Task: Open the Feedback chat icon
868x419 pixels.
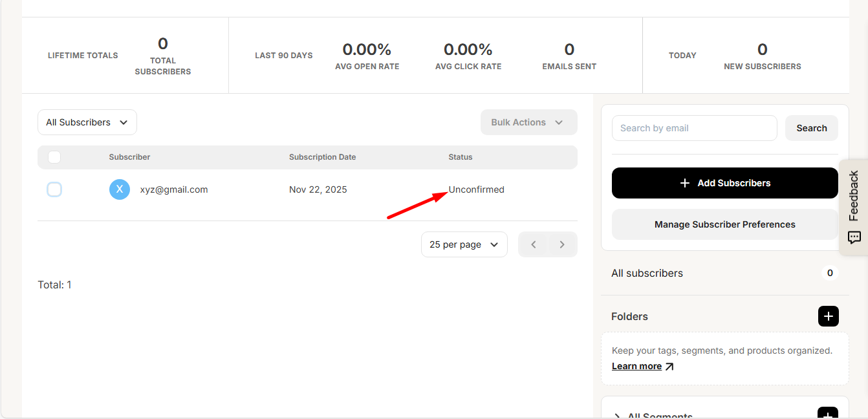Action: coord(854,237)
